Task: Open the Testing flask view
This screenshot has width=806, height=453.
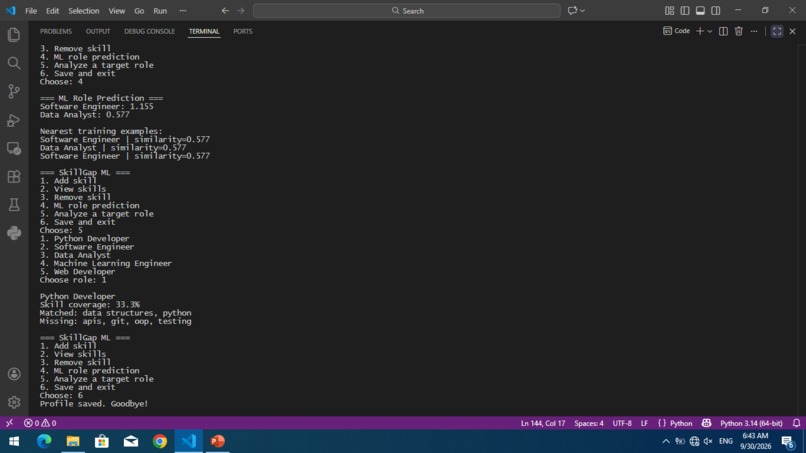Action: [14, 205]
